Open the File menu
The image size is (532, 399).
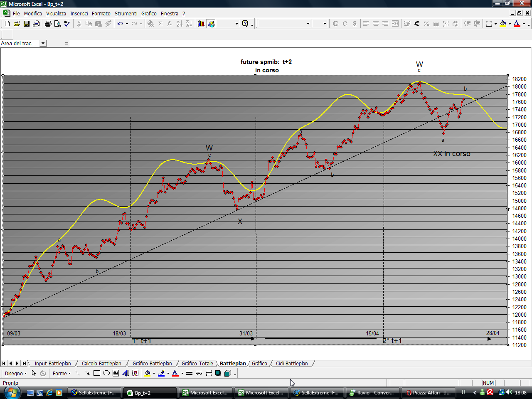click(x=16, y=13)
